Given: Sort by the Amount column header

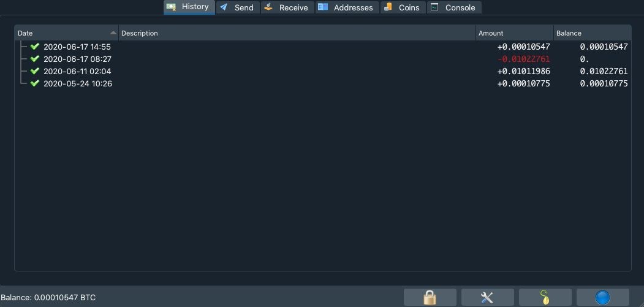Looking at the screenshot, I should [x=515, y=33].
